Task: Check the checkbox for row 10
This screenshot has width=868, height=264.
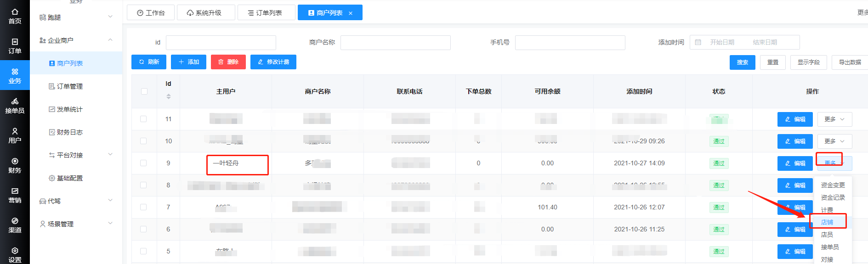Action: click(143, 141)
